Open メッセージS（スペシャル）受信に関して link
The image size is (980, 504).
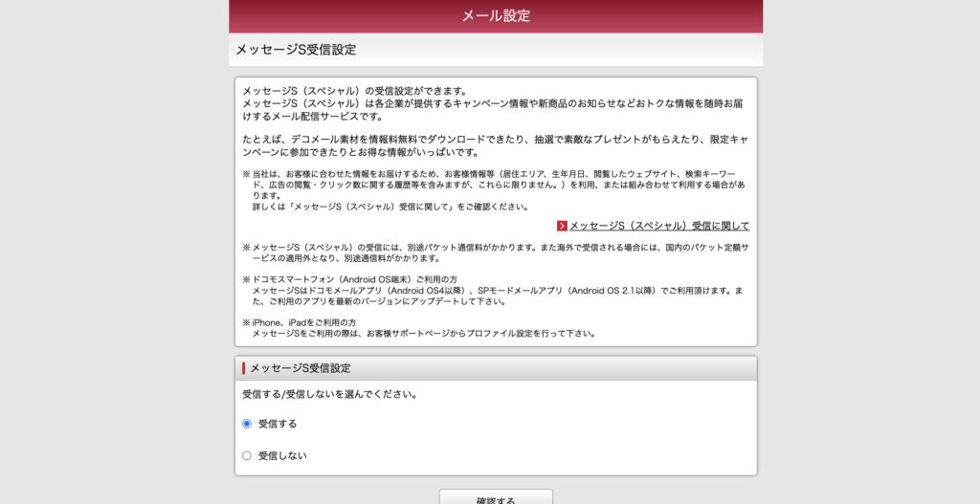pyautogui.click(x=659, y=226)
